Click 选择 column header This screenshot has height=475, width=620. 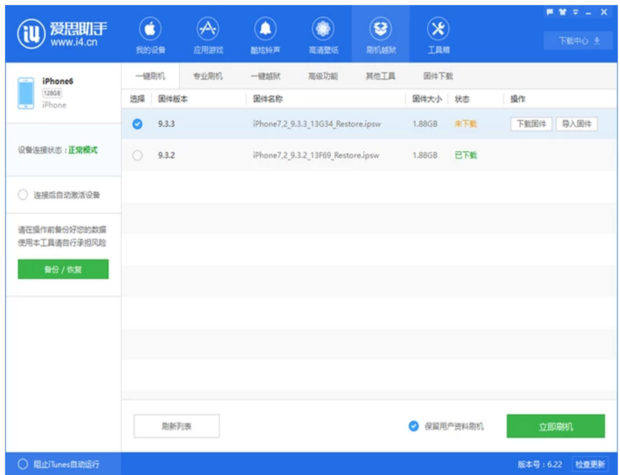tap(137, 99)
